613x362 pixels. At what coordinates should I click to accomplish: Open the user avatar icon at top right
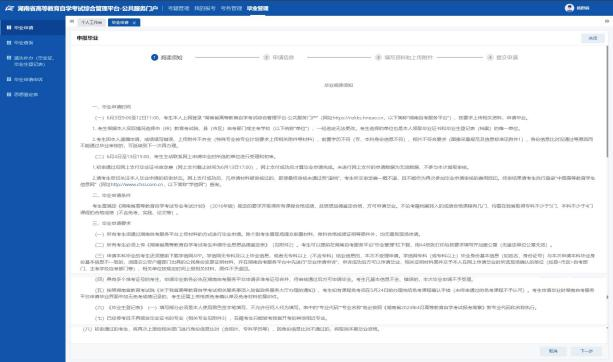click(x=569, y=8)
